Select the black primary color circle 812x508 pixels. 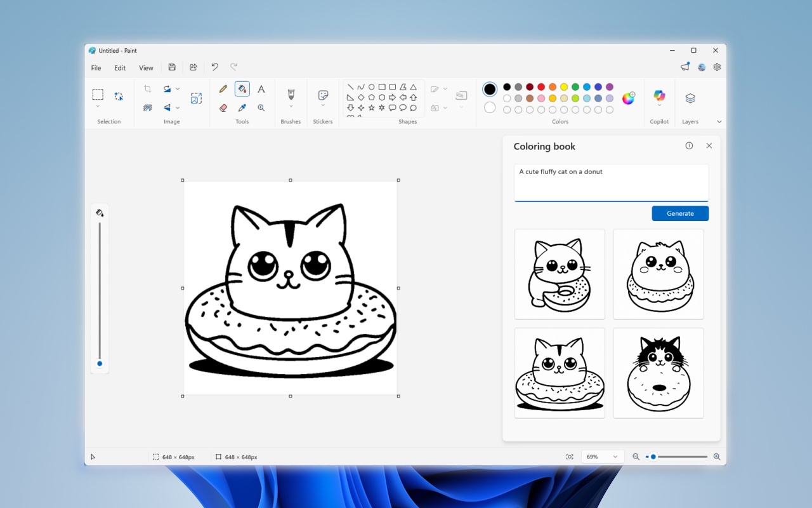(x=490, y=89)
